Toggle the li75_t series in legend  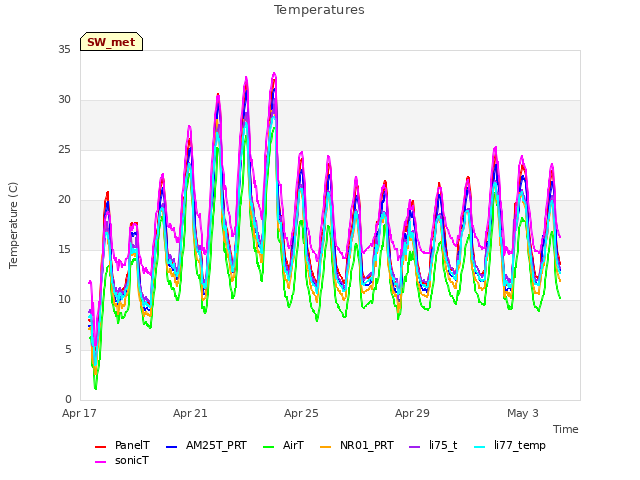click(433, 445)
